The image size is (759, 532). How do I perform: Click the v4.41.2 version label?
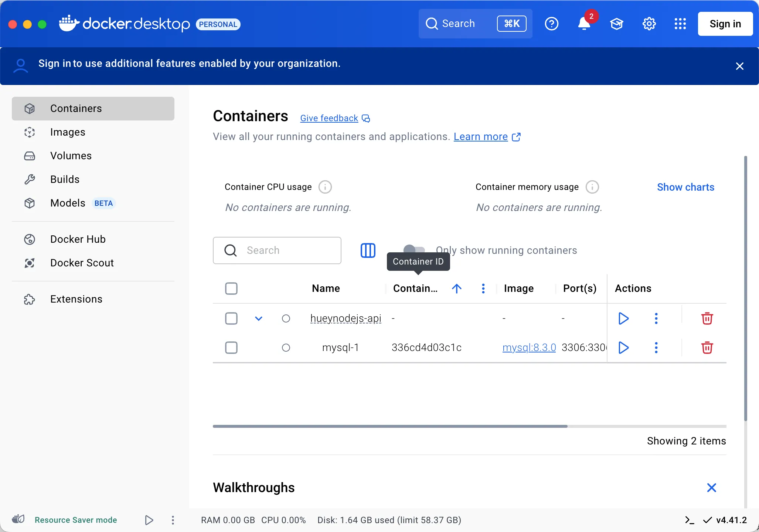click(732, 520)
